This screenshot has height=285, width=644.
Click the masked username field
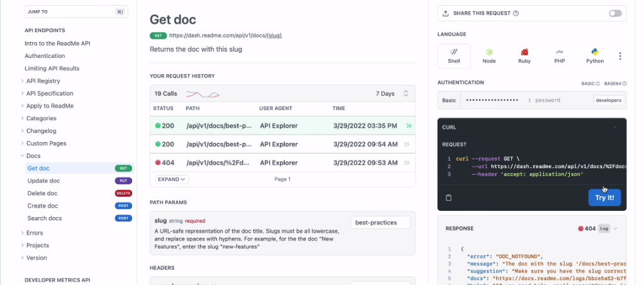(x=492, y=100)
